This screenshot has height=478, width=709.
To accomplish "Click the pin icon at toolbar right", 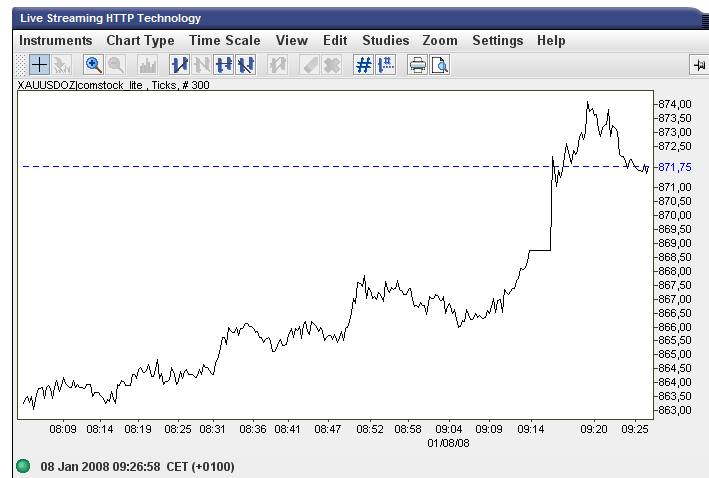I will pyautogui.click(x=700, y=65).
